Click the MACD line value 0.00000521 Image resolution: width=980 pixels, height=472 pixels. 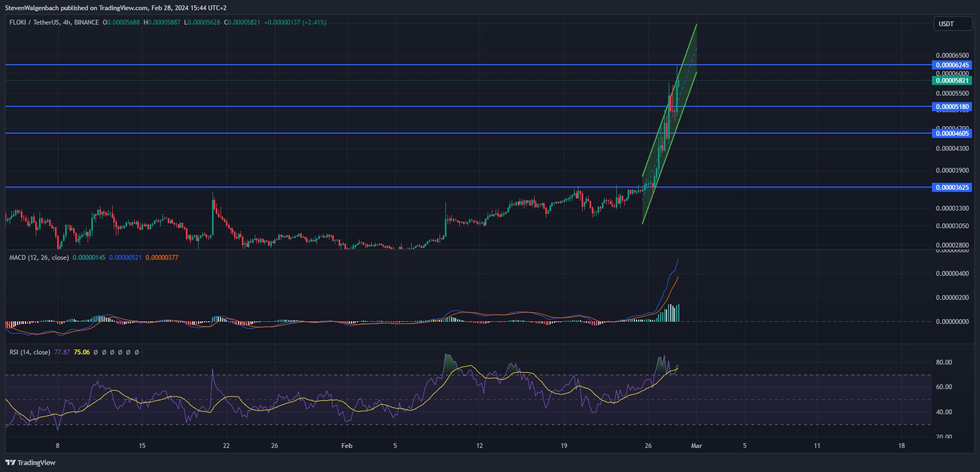tap(126, 258)
